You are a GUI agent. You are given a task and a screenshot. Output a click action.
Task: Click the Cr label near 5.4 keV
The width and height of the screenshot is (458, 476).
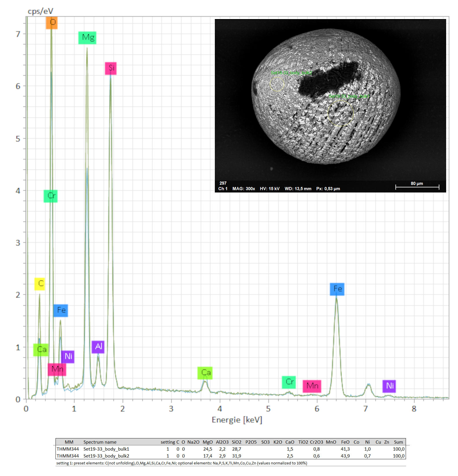coord(289,382)
